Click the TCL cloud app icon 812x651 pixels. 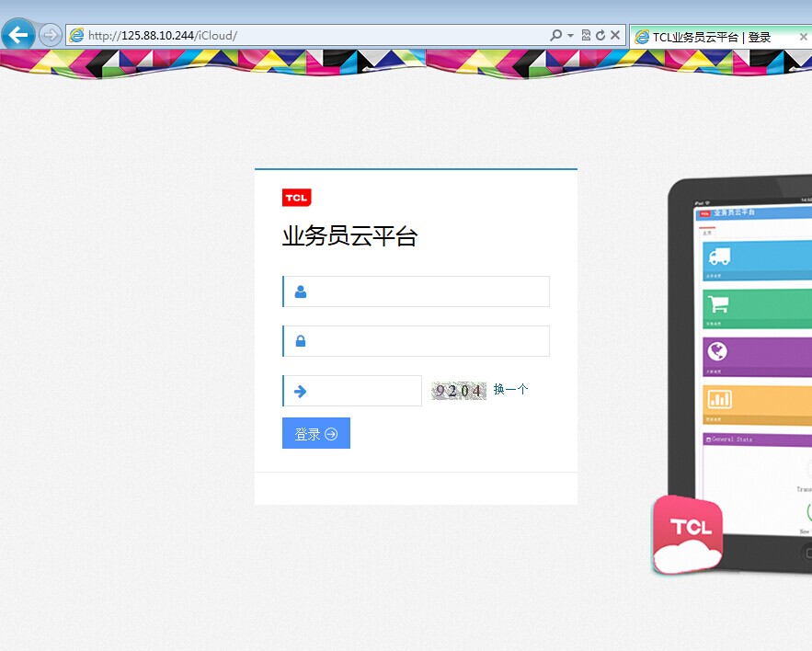click(687, 534)
